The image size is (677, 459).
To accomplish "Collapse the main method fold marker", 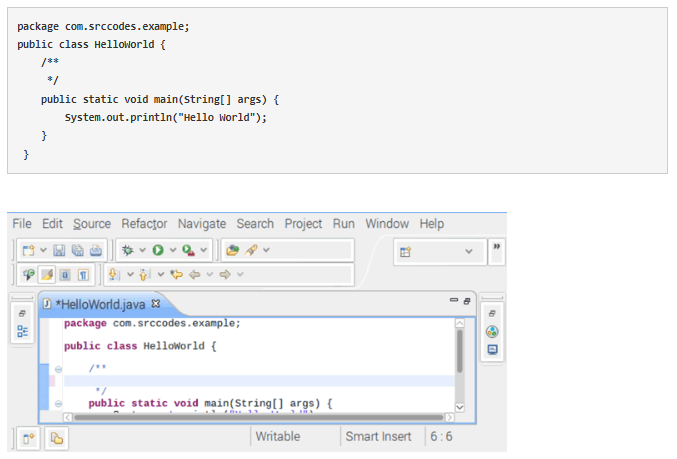I will pos(58,403).
